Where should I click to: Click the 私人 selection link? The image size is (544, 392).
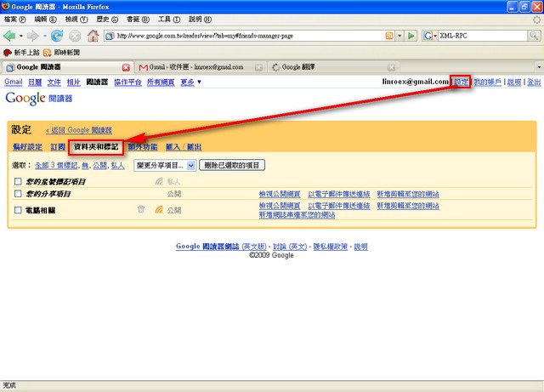(x=117, y=166)
